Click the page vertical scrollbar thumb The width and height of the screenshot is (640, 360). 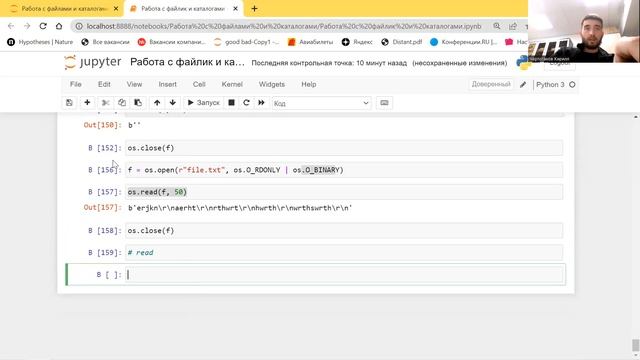[636, 345]
